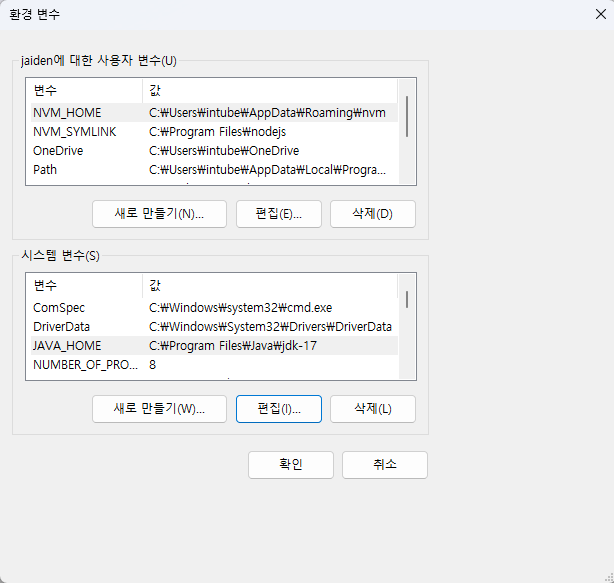Click value C:\Users\intube\OneDrive

224,151
